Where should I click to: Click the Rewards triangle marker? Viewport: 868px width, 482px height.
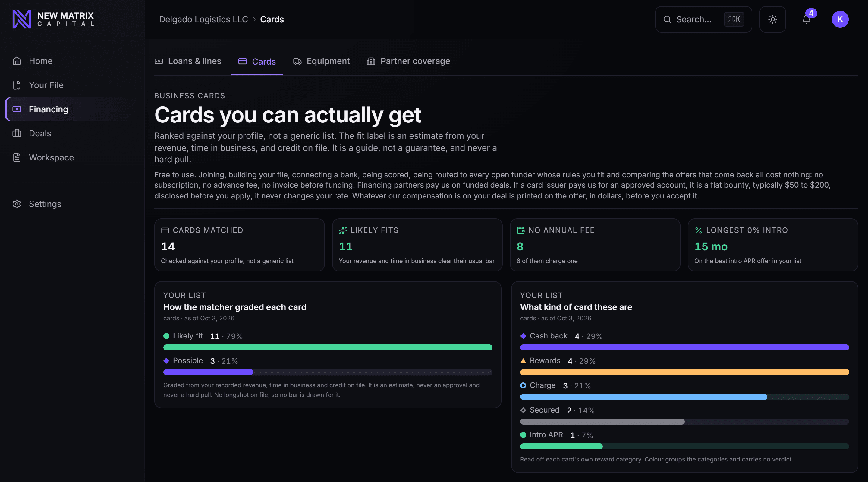523,360
